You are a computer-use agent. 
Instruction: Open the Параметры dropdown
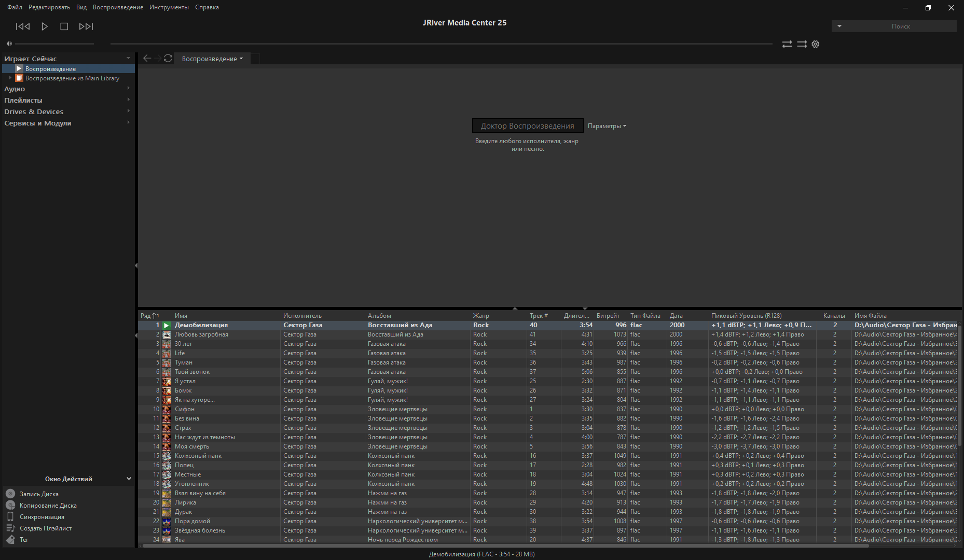click(607, 126)
